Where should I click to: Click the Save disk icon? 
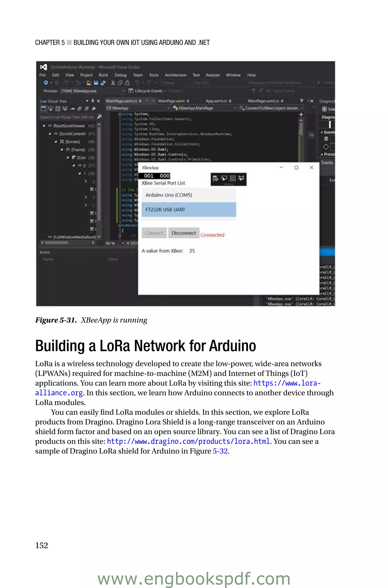[96, 83]
